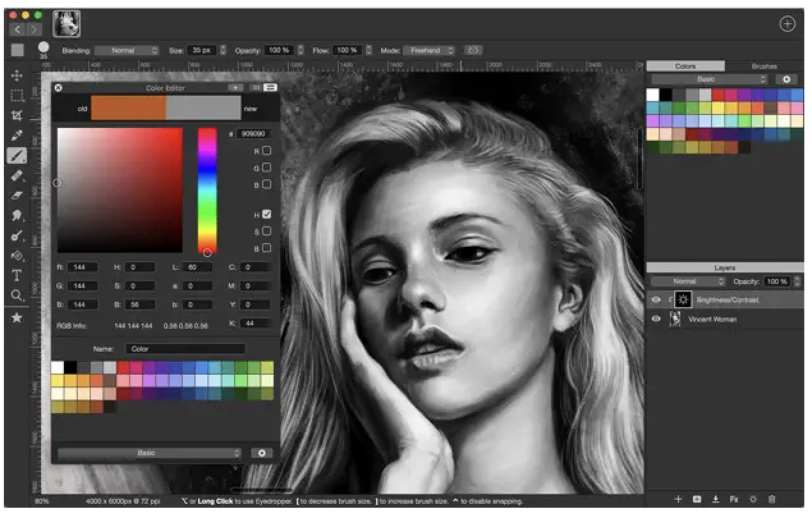The image size is (812, 518).
Task: Click the layer Opacity stepper arrows
Action: click(797, 281)
